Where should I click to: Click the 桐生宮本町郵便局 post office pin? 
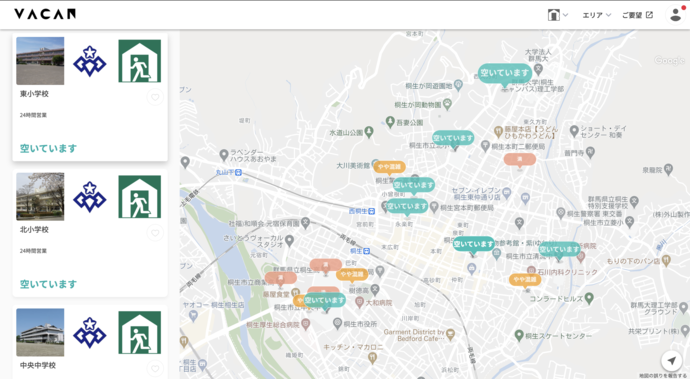point(434,207)
